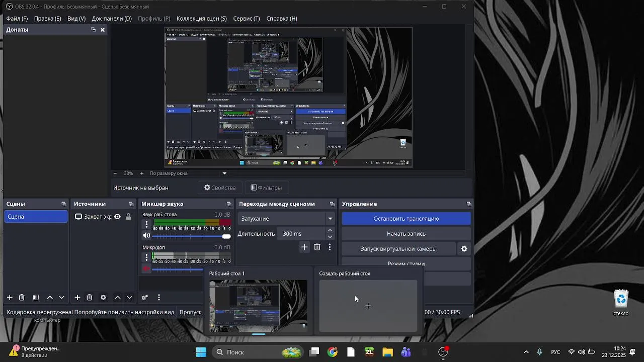
Task: Open source Фильтры button
Action: tap(266, 188)
